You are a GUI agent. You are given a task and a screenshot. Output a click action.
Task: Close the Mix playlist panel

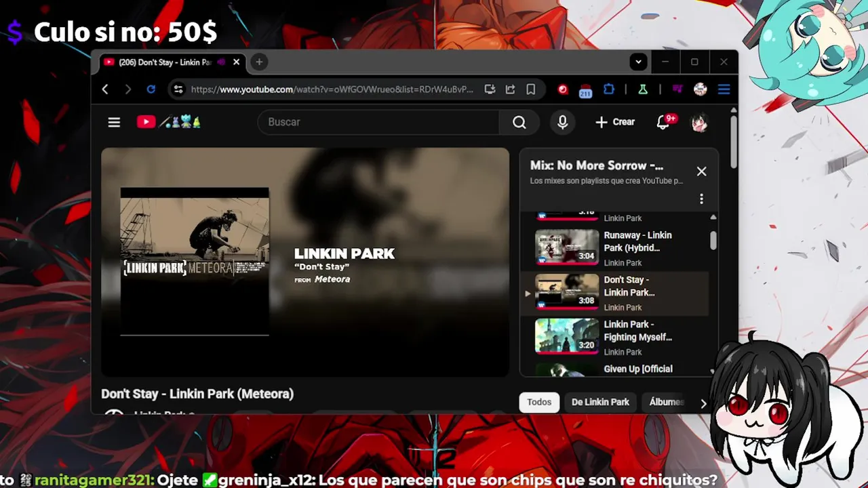point(701,171)
